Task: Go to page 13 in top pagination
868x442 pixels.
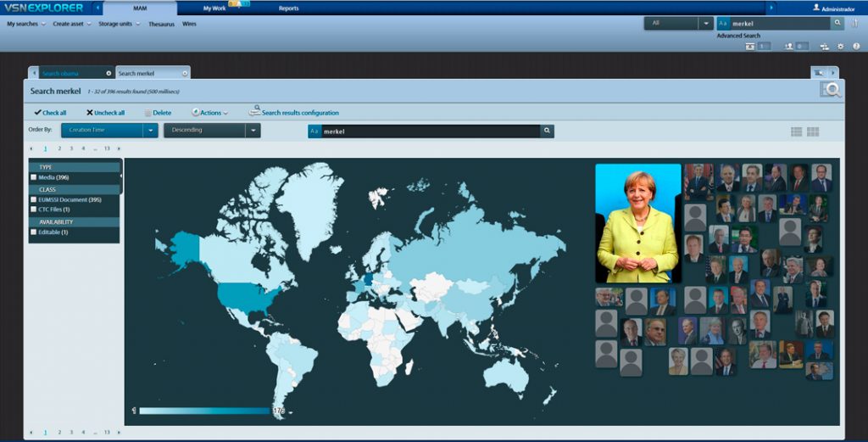Action: (x=107, y=148)
